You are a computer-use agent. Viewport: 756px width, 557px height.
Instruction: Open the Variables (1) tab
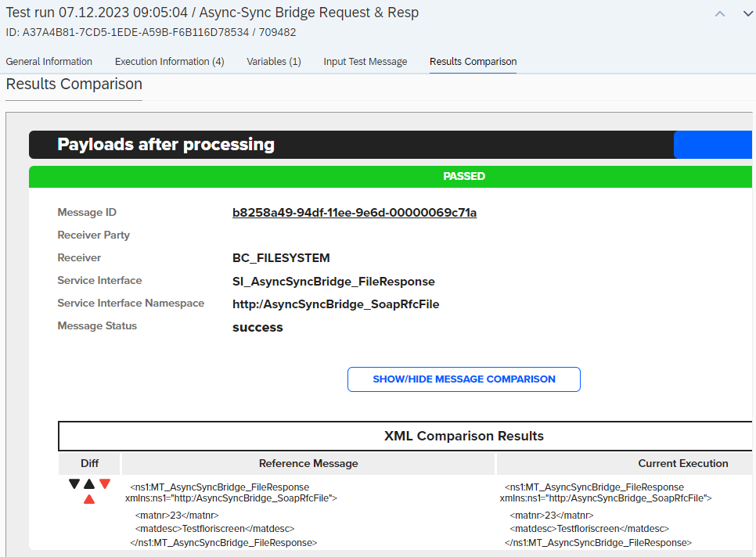tap(274, 62)
